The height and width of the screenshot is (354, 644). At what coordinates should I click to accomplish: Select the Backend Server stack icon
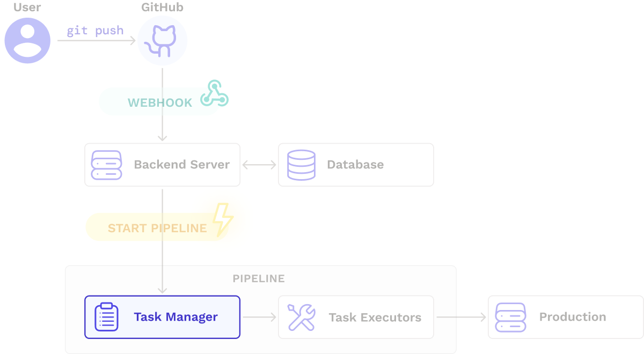(107, 165)
